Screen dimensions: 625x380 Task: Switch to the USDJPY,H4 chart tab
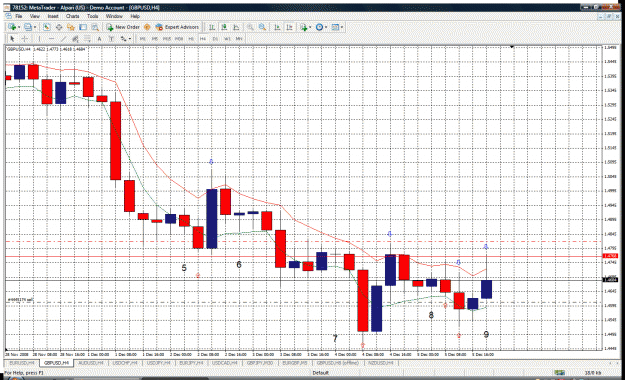[x=159, y=363]
